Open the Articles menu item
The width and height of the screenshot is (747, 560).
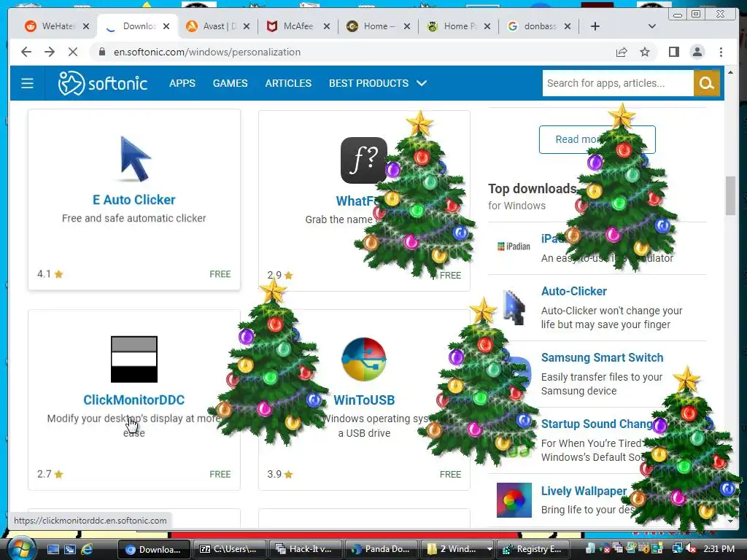click(x=288, y=83)
